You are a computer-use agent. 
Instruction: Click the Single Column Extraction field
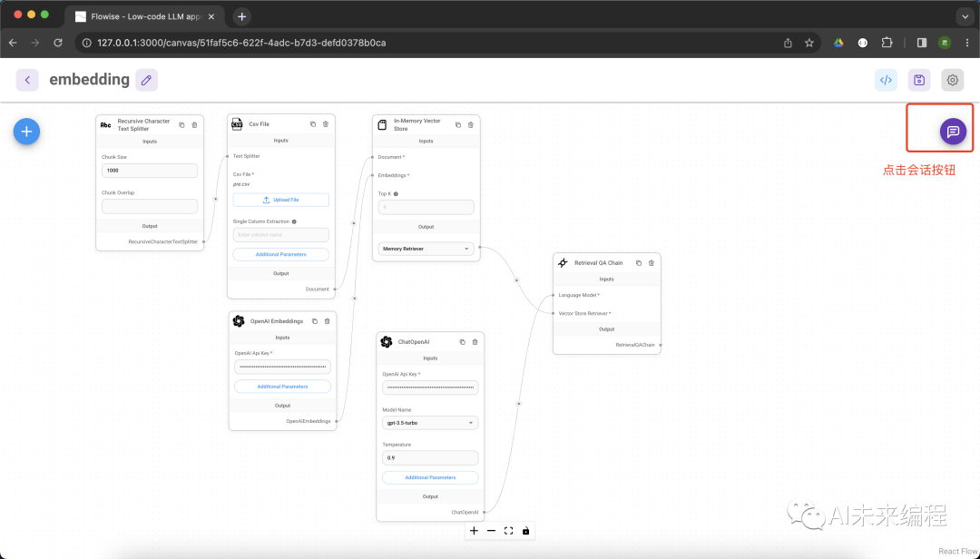tap(280, 235)
